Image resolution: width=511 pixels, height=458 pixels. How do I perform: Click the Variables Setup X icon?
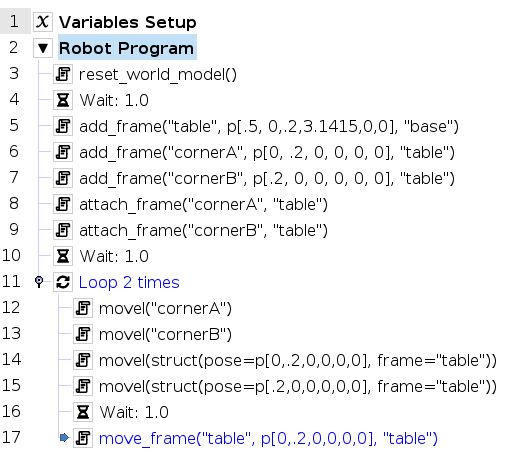[43, 22]
